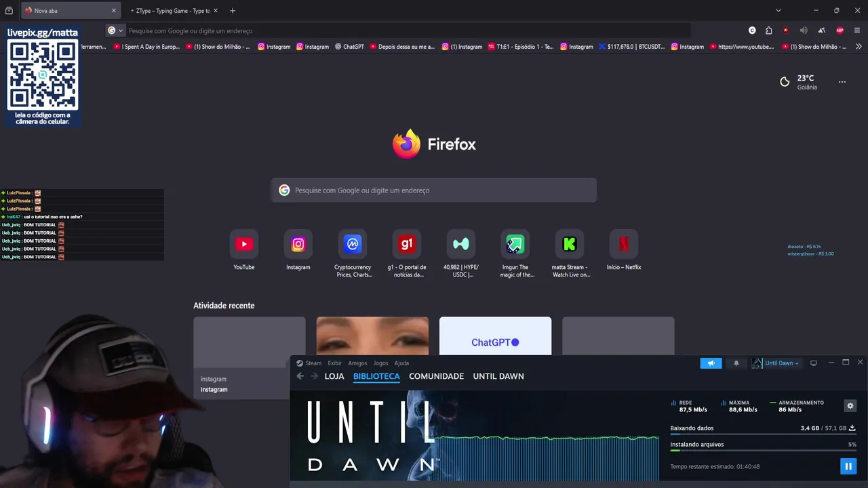Click the Baixando dados progress bar
The height and width of the screenshot is (488, 868).
(x=763, y=434)
